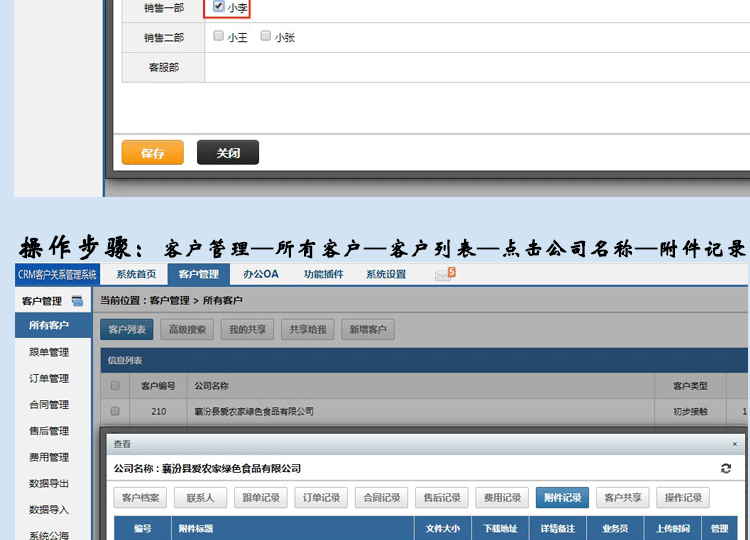
Task: Check the 小王 checkbox
Action: [219, 36]
